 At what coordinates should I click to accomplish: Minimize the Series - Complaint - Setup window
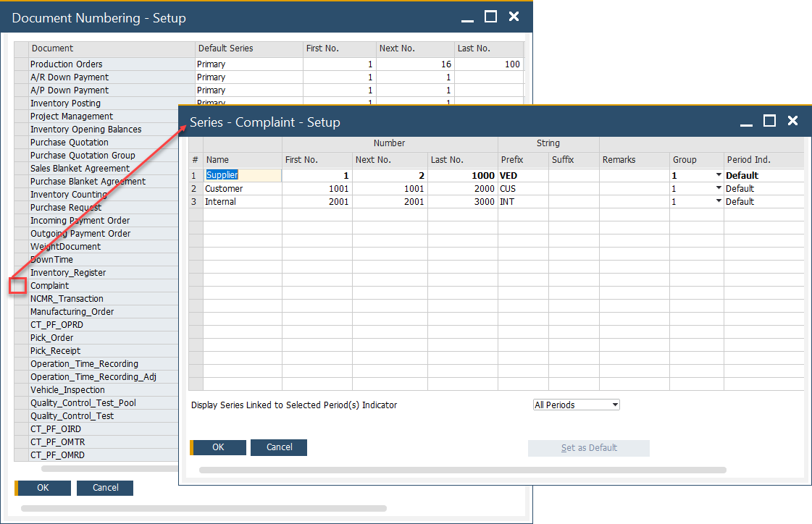coord(746,121)
